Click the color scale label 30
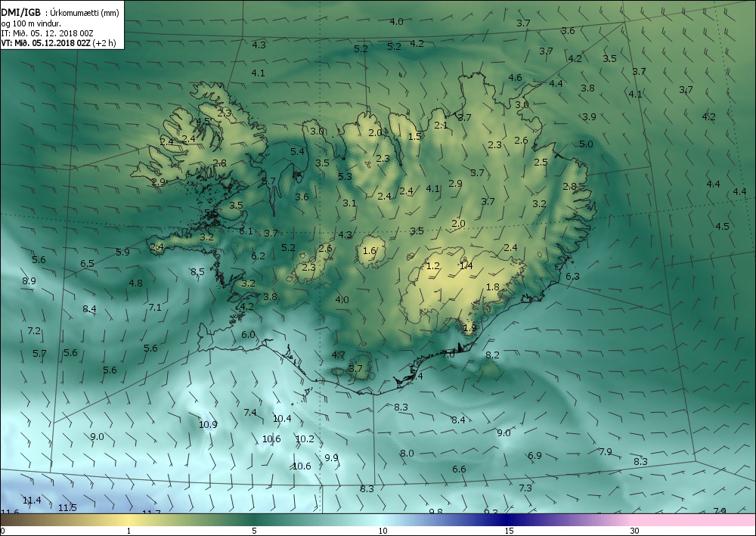This screenshot has width=756, height=536. (634, 531)
